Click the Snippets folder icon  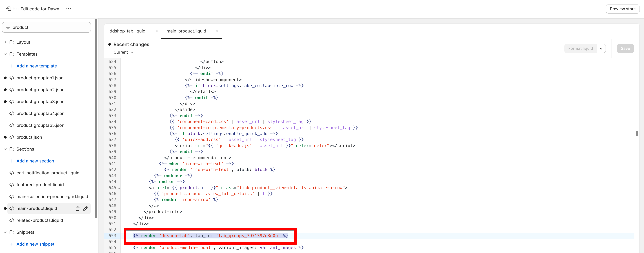(12, 232)
